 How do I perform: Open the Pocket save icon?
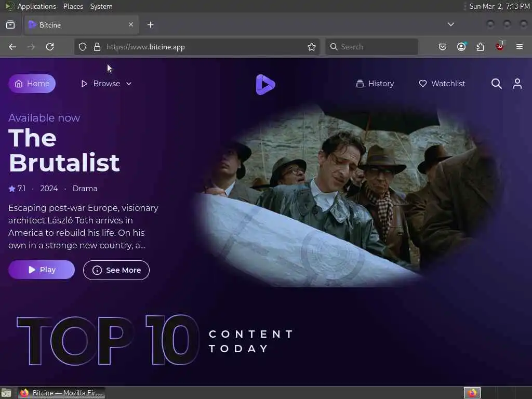pyautogui.click(x=443, y=47)
